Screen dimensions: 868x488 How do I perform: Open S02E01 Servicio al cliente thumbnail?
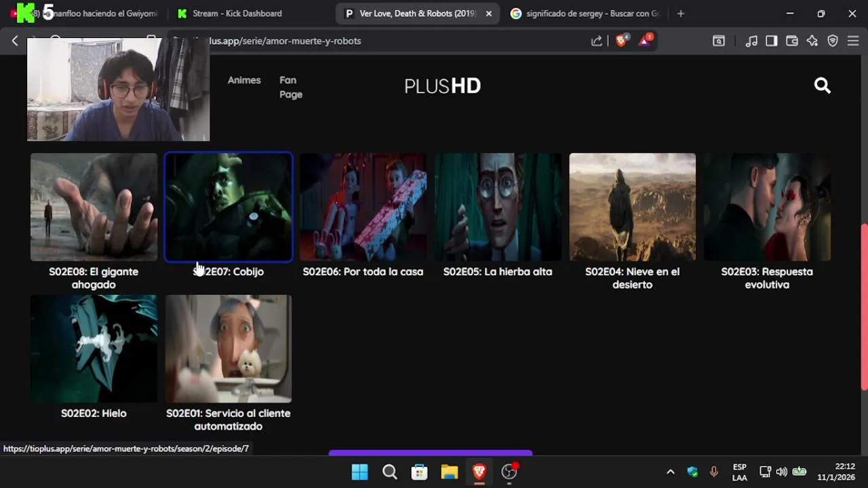[x=229, y=348]
